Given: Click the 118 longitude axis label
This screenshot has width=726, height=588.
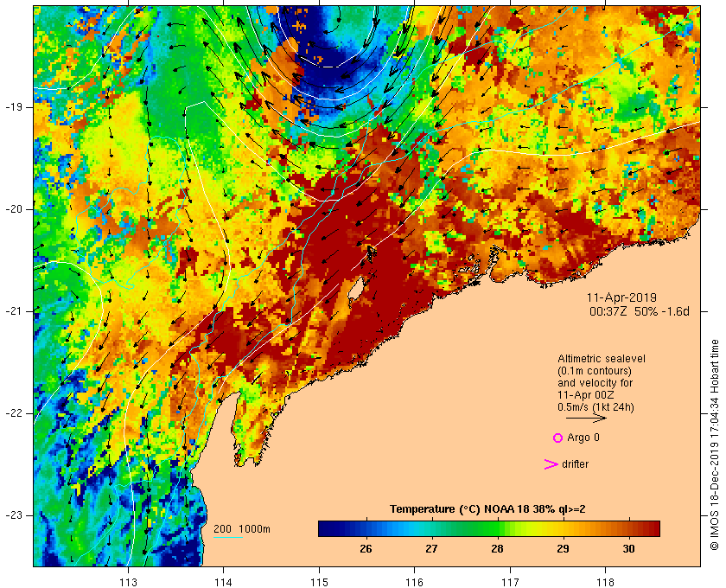Looking at the screenshot, I should click(x=606, y=581).
